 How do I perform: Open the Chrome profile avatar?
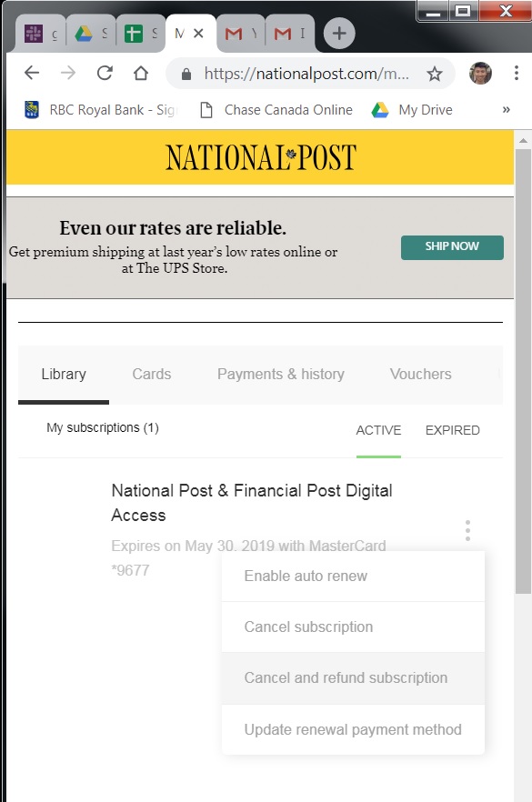click(x=480, y=73)
